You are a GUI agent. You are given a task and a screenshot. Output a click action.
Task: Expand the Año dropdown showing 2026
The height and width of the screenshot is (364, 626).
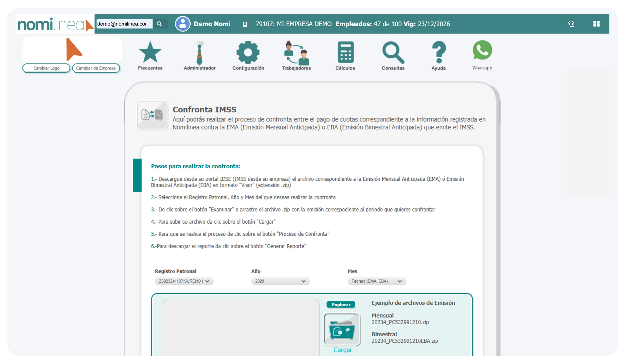point(280,281)
